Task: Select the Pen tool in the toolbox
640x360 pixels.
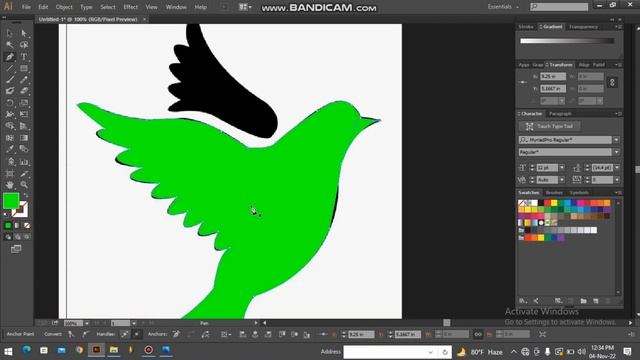Action: (x=10, y=57)
